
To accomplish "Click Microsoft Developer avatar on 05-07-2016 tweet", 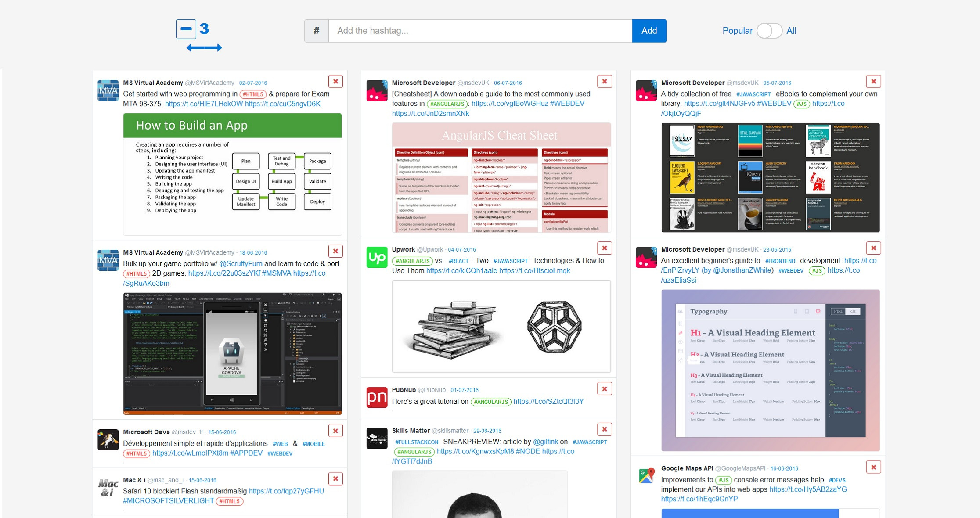I will [x=646, y=90].
